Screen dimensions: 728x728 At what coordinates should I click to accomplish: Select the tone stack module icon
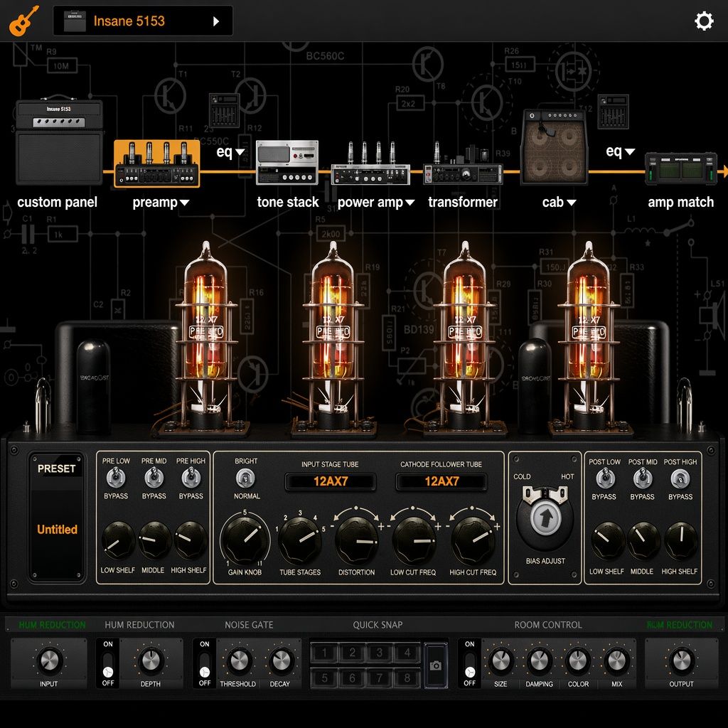click(287, 163)
